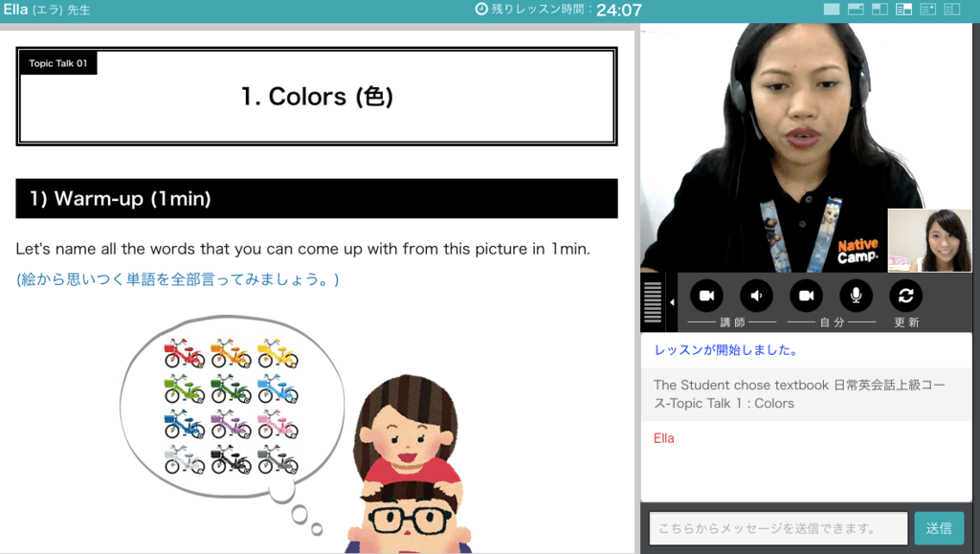980x554 pixels.
Task: Click the teacher name 'Ella (エラ) 先生'
Action: click(47, 10)
